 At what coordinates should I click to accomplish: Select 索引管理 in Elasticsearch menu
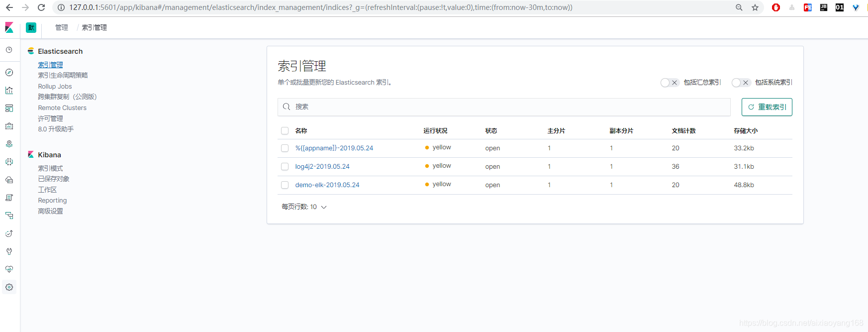(50, 65)
